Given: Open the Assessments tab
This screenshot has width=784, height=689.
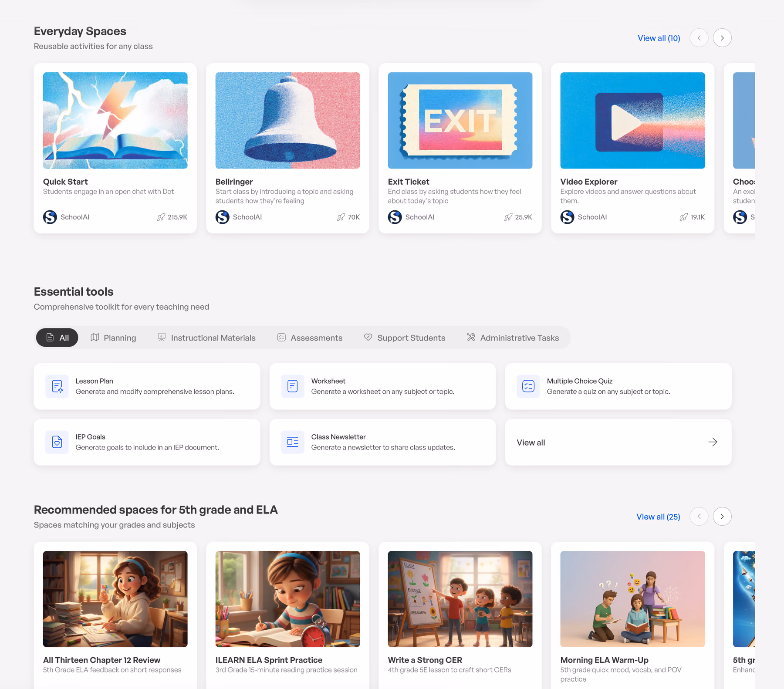Looking at the screenshot, I should [x=310, y=338].
